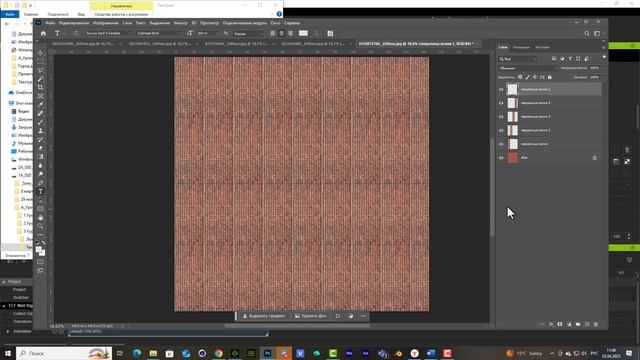Toggle visibility of the fifth layer
Image resolution: width=640 pixels, height=360 pixels.
coord(501,144)
